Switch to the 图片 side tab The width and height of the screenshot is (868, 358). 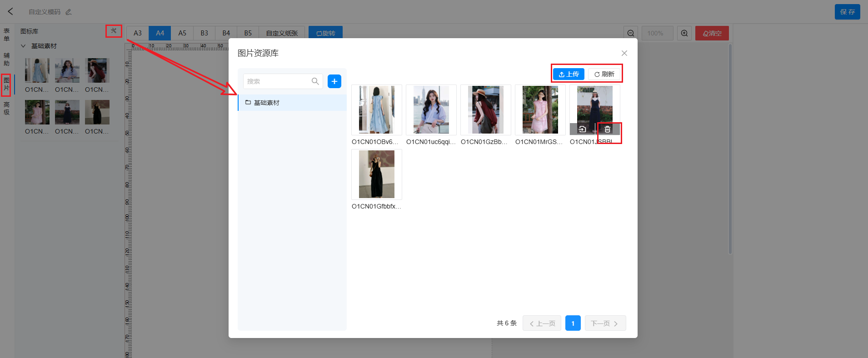tap(6, 85)
